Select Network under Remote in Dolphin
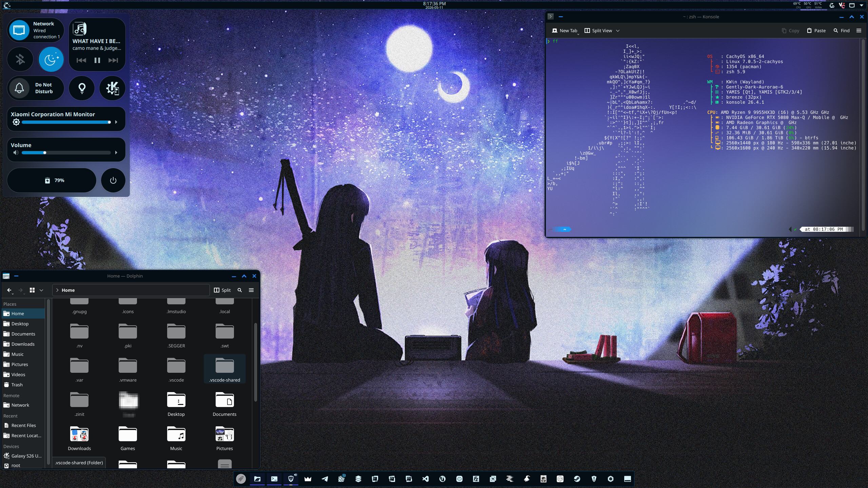 click(23, 405)
